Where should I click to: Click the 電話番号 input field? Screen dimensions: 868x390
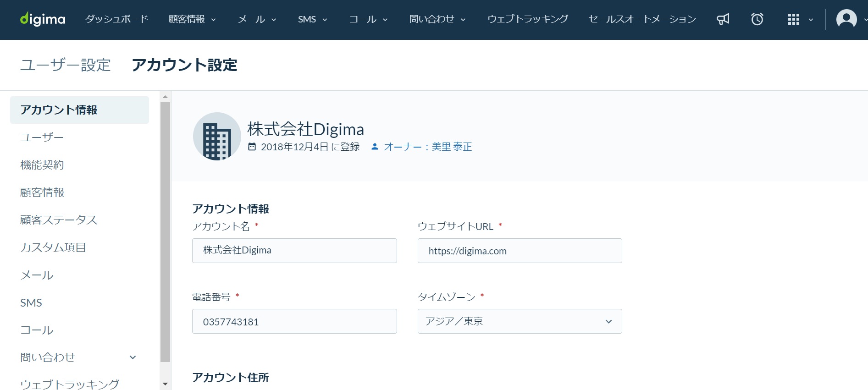[x=294, y=321]
